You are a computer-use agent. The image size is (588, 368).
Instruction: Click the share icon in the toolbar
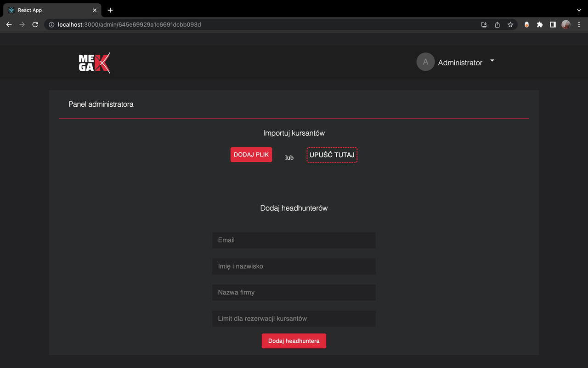(497, 24)
